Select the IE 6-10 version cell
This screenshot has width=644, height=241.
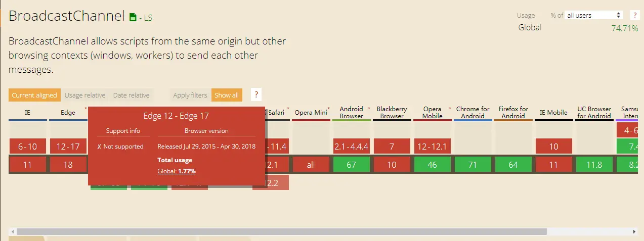(27, 147)
